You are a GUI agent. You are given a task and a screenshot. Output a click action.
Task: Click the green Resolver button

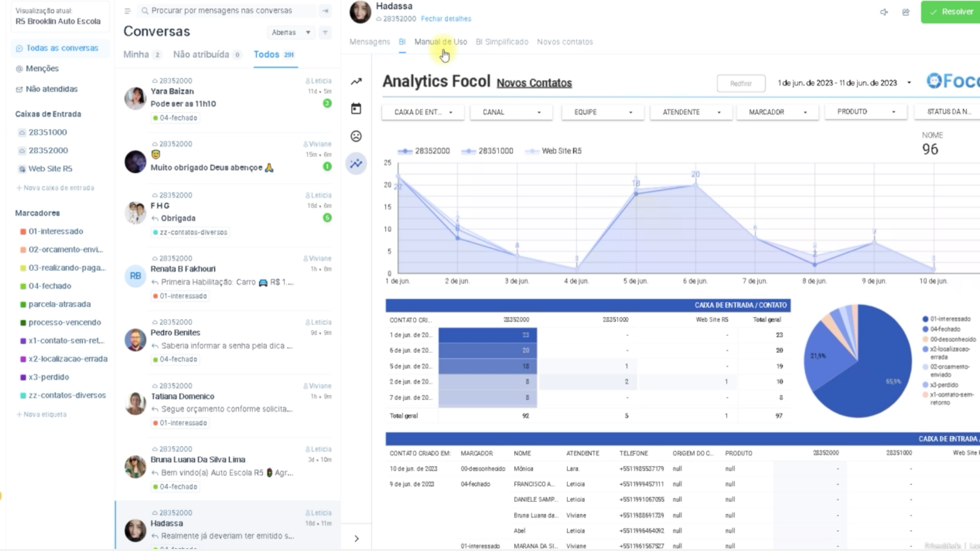(950, 11)
